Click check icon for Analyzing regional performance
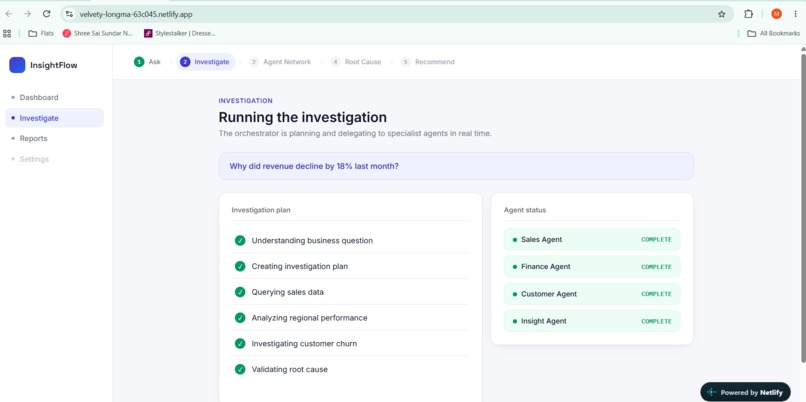Image resolution: width=806 pixels, height=402 pixels. tap(240, 318)
